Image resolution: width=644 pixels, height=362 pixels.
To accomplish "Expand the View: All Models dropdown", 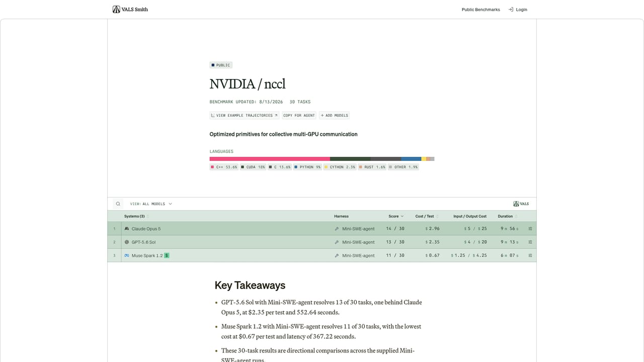I will pyautogui.click(x=151, y=204).
